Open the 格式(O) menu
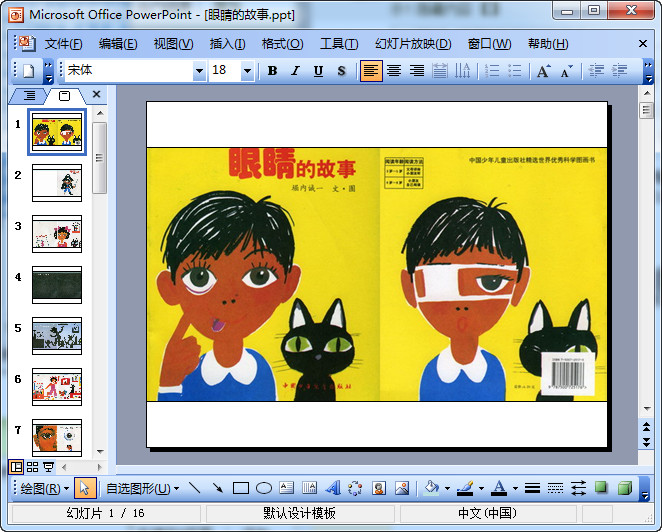662x532 pixels. pyautogui.click(x=282, y=43)
